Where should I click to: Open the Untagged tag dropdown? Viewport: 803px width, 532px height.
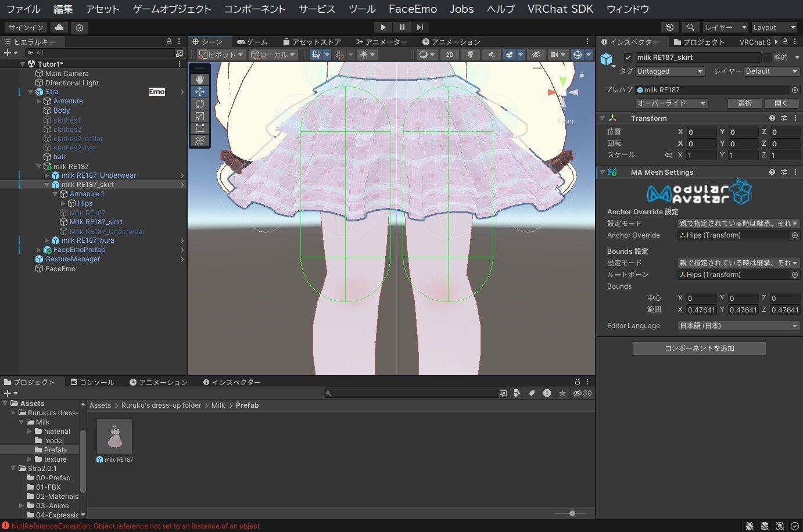click(669, 71)
